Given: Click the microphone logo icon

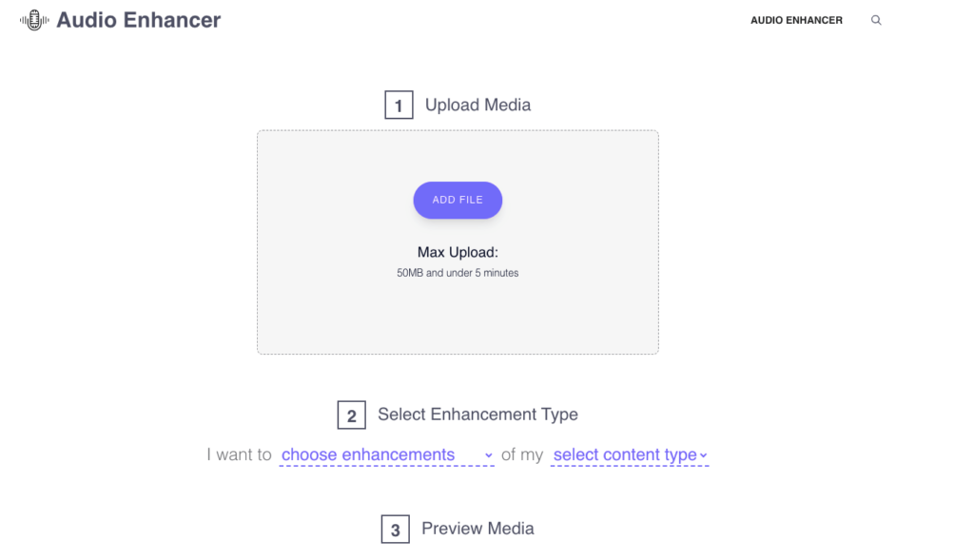Looking at the screenshot, I should click(32, 19).
